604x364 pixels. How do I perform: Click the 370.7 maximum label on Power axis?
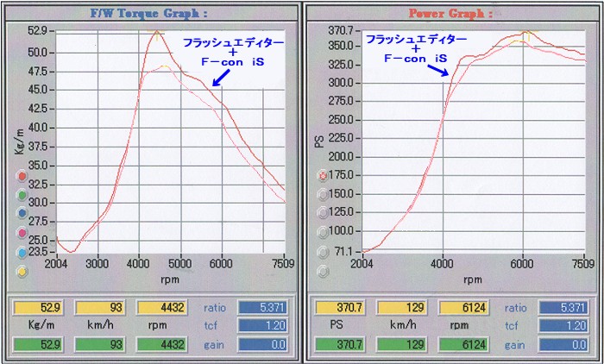tap(340, 29)
